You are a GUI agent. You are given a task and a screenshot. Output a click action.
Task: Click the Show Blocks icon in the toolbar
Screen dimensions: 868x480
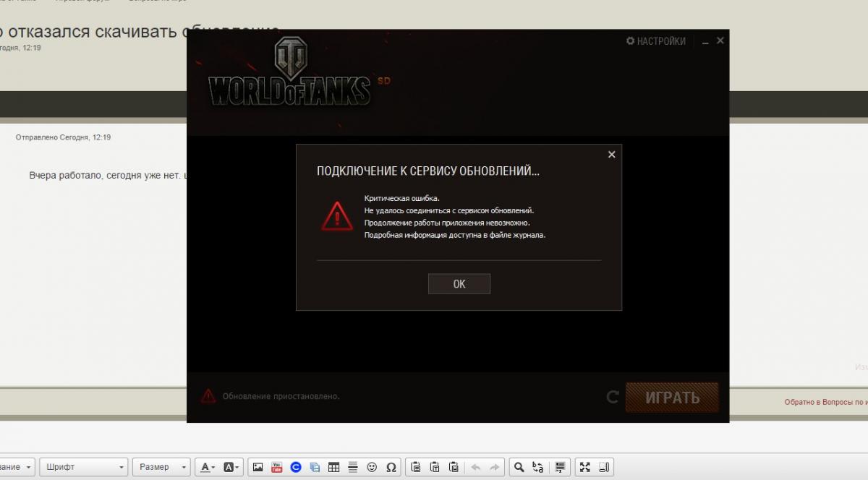click(605, 467)
